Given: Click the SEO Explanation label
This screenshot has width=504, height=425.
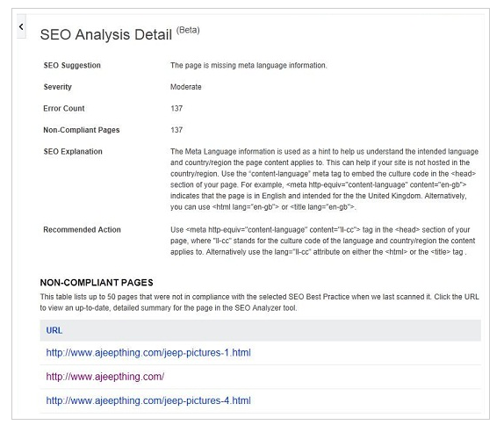Looking at the screenshot, I should [x=73, y=151].
